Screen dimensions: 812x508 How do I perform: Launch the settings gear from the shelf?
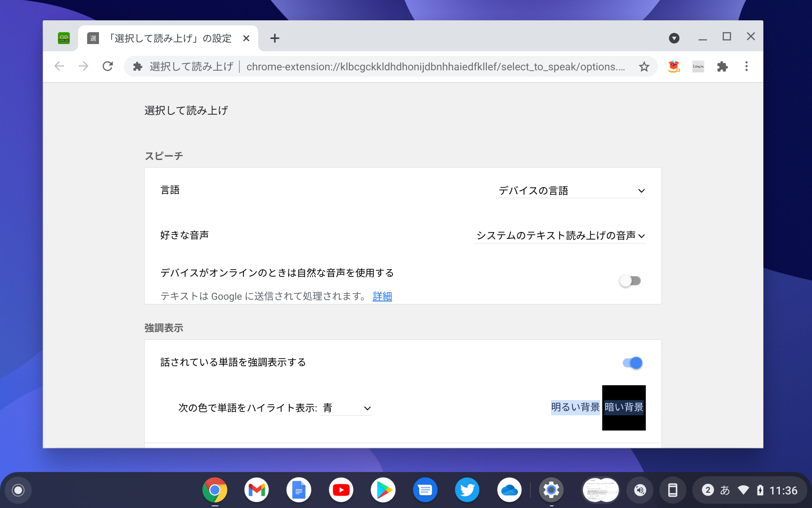tap(551, 490)
